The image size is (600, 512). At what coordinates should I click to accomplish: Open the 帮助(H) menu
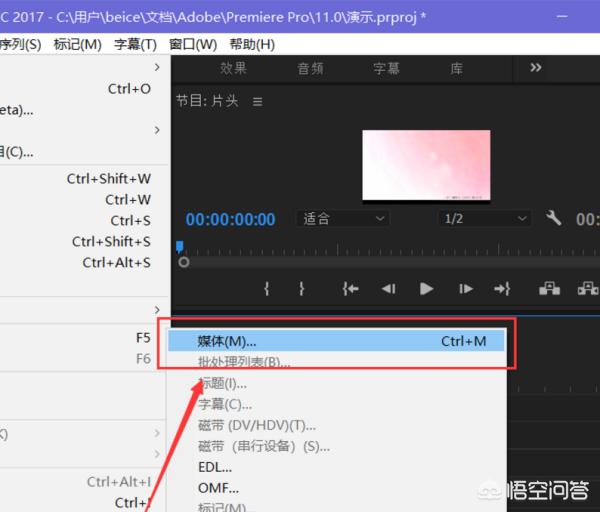click(x=252, y=44)
